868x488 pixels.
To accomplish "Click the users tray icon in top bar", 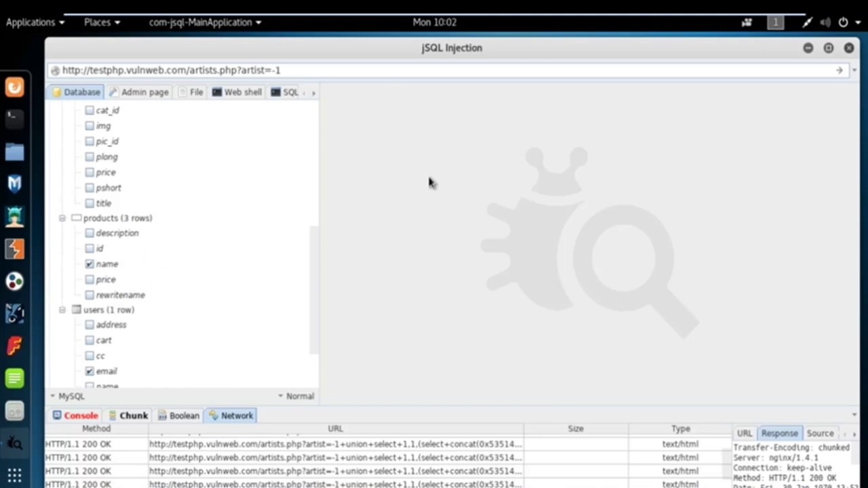I will pyautogui.click(x=747, y=22).
